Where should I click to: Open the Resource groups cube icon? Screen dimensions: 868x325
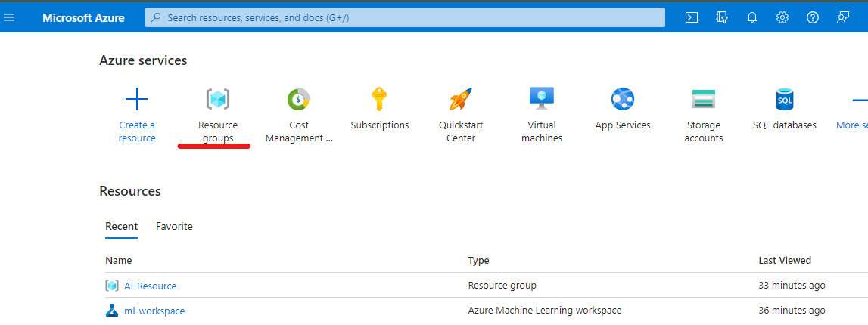point(217,100)
